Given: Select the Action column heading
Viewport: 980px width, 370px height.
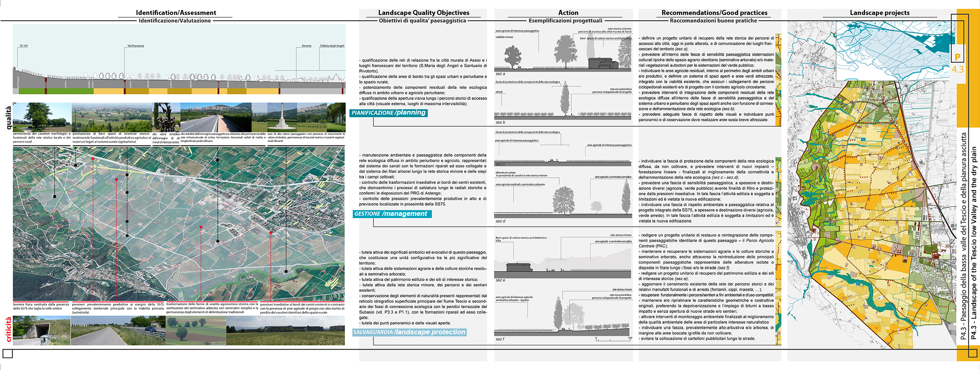Looking at the screenshot, I should point(568,13).
